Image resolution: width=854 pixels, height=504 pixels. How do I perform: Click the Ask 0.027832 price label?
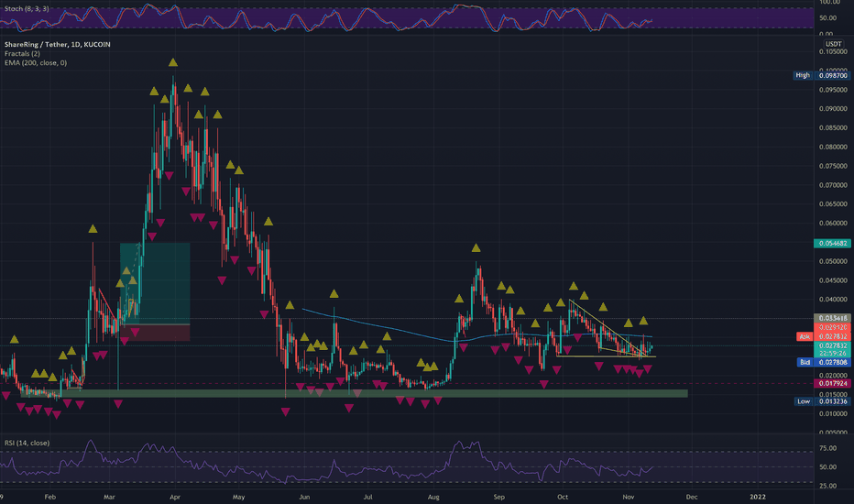[x=823, y=336]
